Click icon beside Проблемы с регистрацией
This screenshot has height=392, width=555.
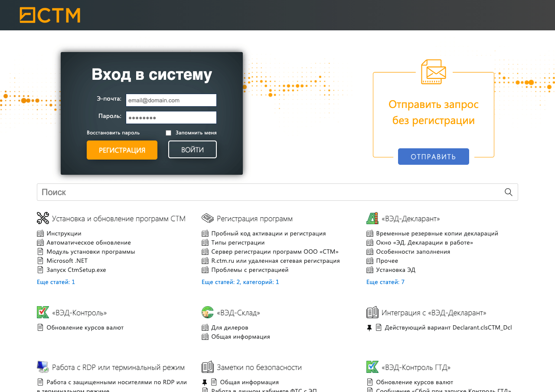pos(205,270)
